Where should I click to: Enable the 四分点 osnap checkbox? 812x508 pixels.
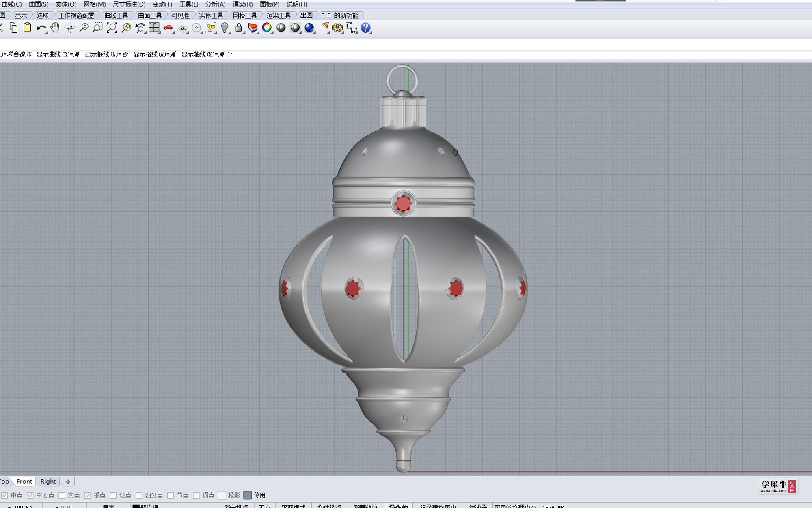139,495
